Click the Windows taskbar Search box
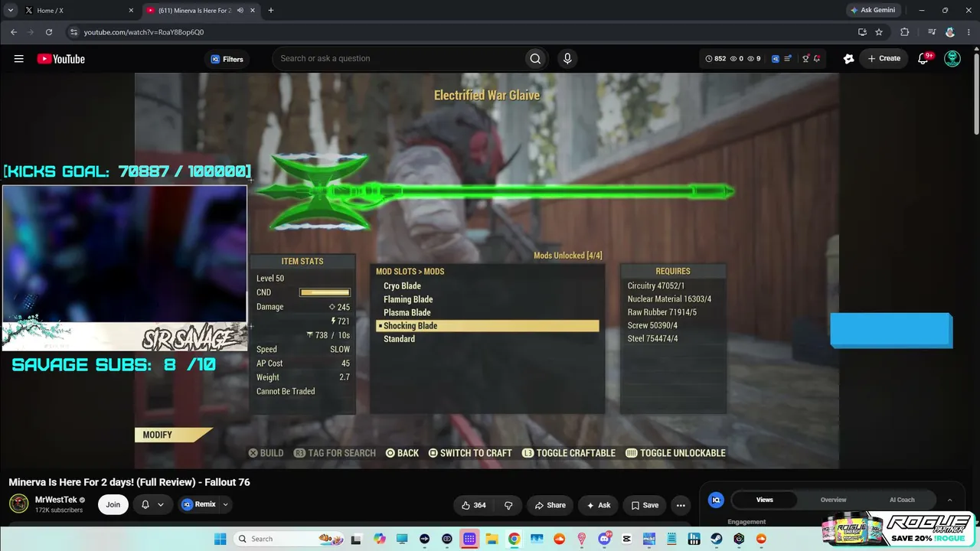980x551 pixels. click(x=287, y=539)
